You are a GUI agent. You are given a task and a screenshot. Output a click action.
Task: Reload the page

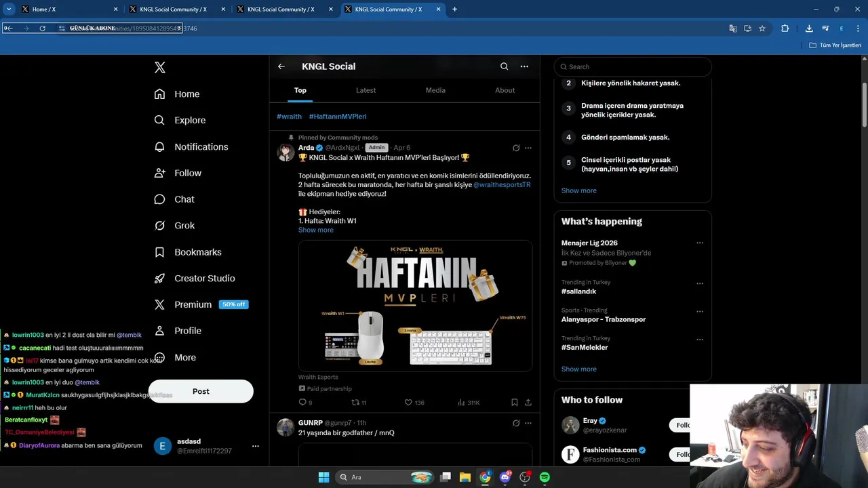tap(42, 28)
